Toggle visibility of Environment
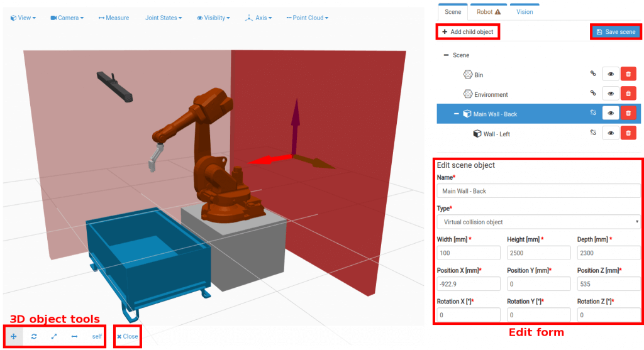The height and width of the screenshot is (350, 644). [611, 94]
